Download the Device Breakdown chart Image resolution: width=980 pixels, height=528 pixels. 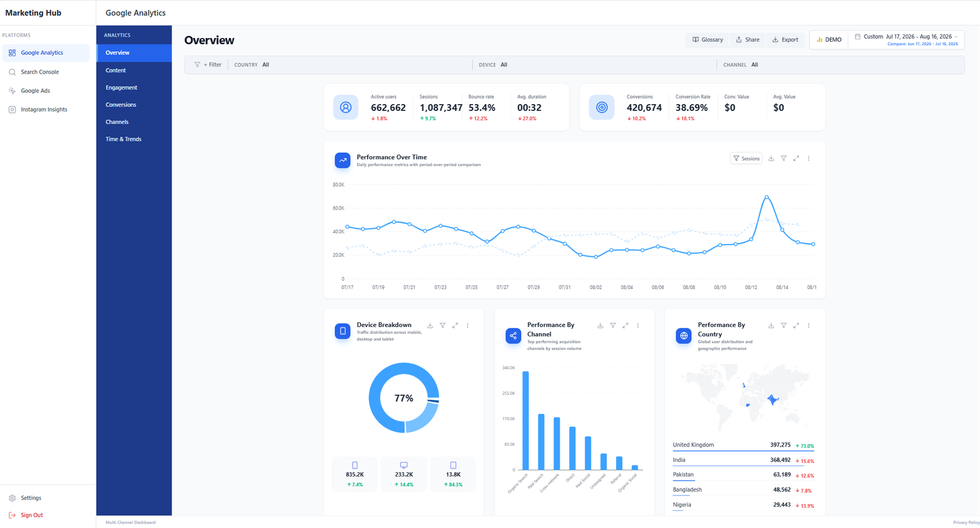click(430, 326)
